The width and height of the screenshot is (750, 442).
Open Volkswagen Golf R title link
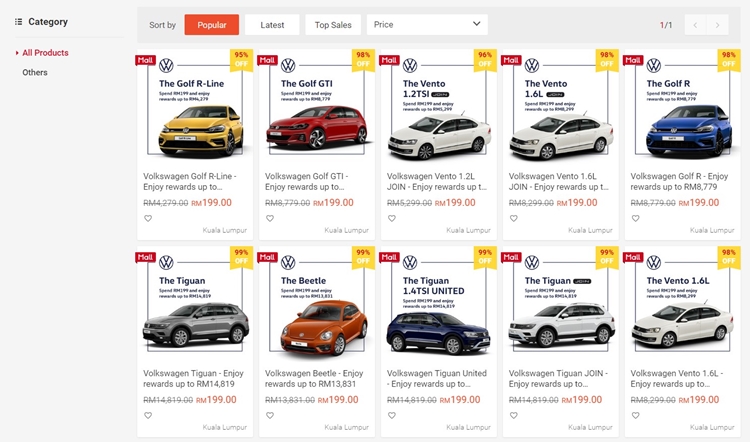coord(679,181)
